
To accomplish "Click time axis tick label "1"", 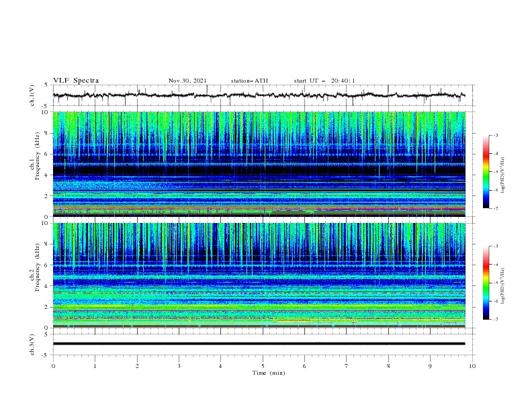I will (x=95, y=366).
